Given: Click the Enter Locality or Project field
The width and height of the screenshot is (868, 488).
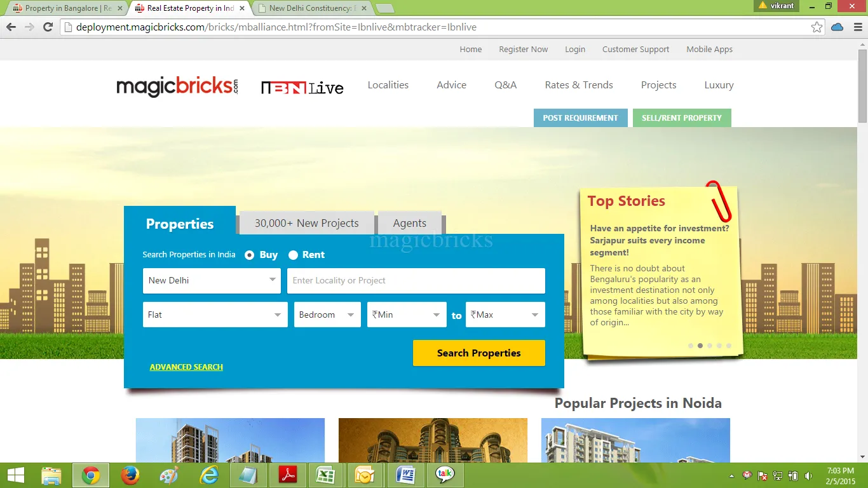Looking at the screenshot, I should point(416,280).
